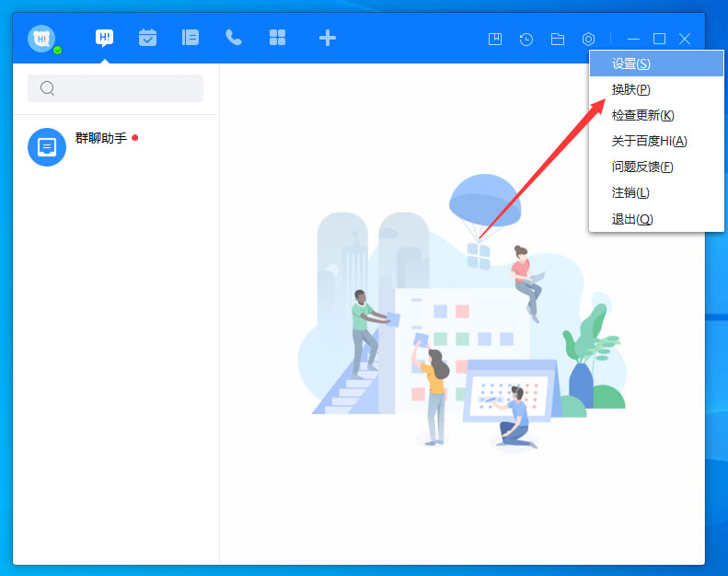Screen dimensions: 728x576
Task: Choose 注销(L) to log out
Action: [630, 192]
